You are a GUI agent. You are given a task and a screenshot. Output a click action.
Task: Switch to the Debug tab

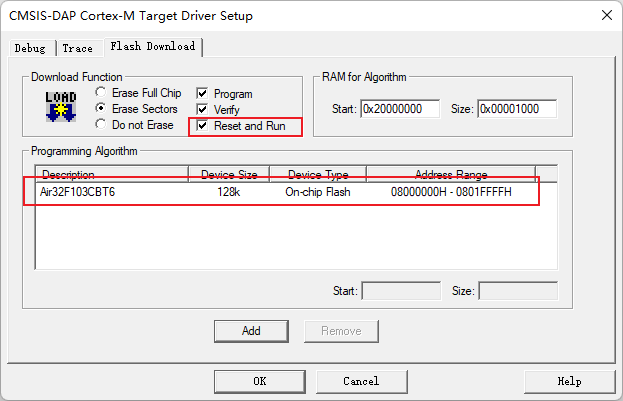tap(30, 48)
